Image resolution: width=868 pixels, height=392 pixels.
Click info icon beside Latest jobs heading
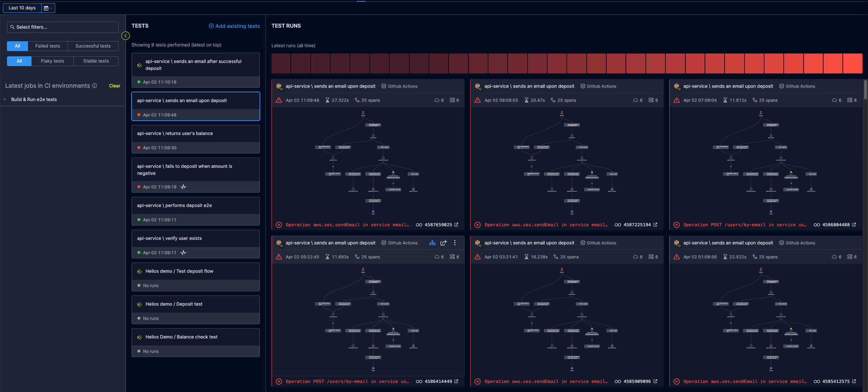pos(94,86)
